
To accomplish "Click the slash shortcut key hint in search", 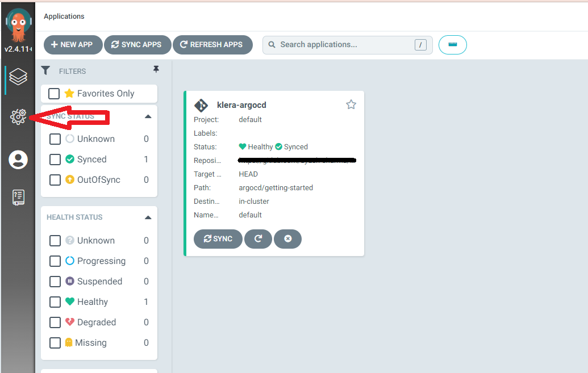I will click(420, 45).
